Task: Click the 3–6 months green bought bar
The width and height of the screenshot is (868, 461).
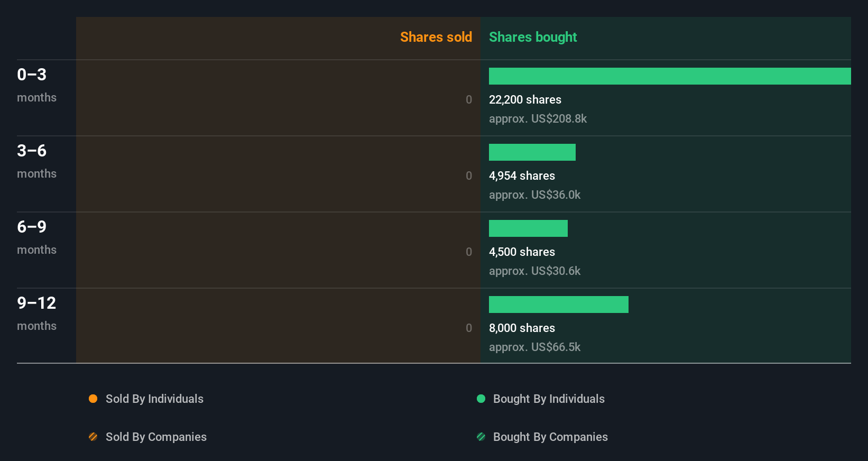Action: coord(532,152)
